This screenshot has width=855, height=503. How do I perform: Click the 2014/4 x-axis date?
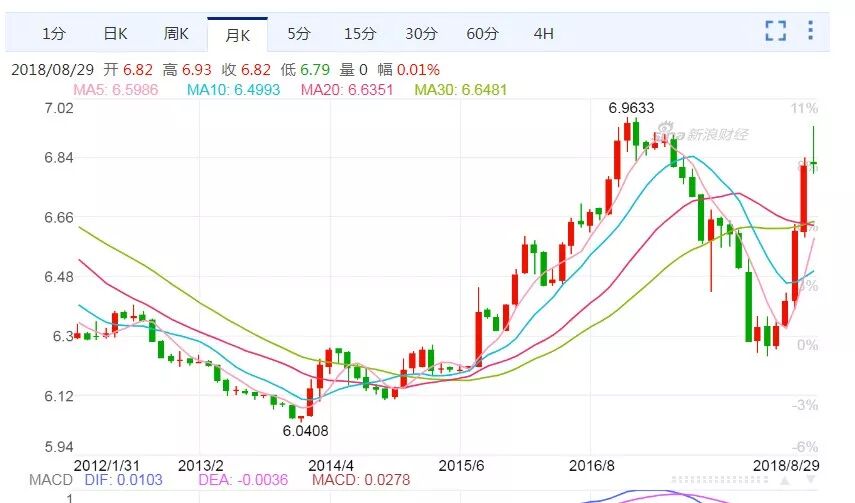click(x=331, y=465)
